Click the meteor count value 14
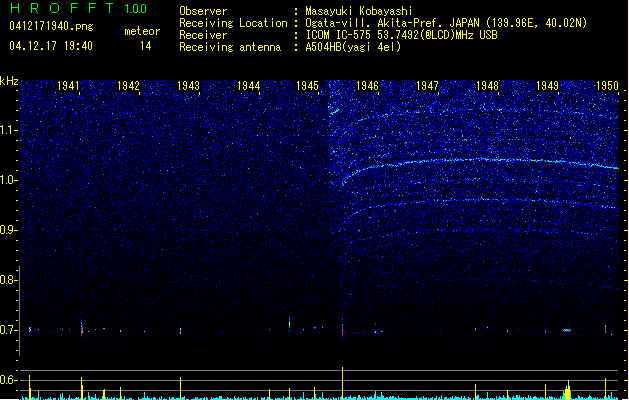629x400 pixels. pyautogui.click(x=146, y=46)
